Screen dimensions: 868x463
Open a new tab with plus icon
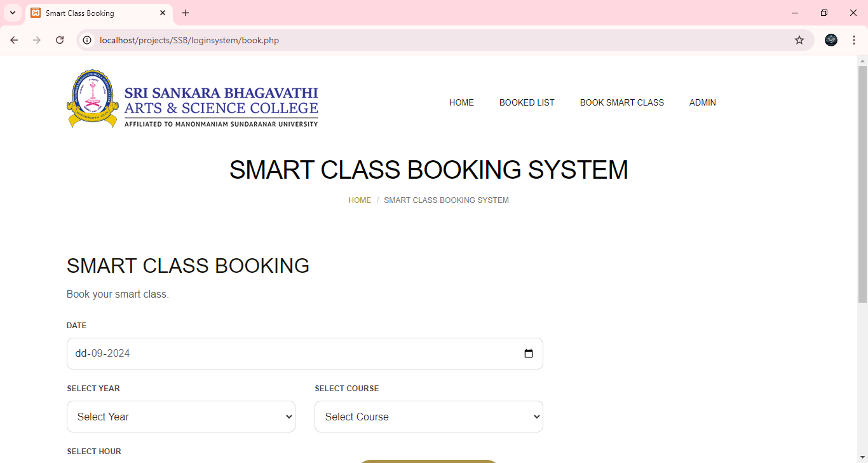[x=186, y=13]
